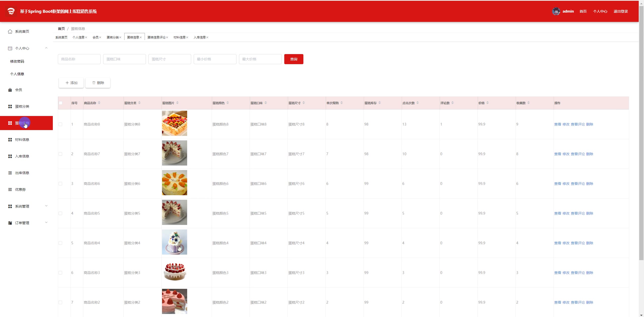The width and height of the screenshot is (644, 317).
Task: Click the card icon beside 个人中心
Action: pyautogui.click(x=10, y=48)
